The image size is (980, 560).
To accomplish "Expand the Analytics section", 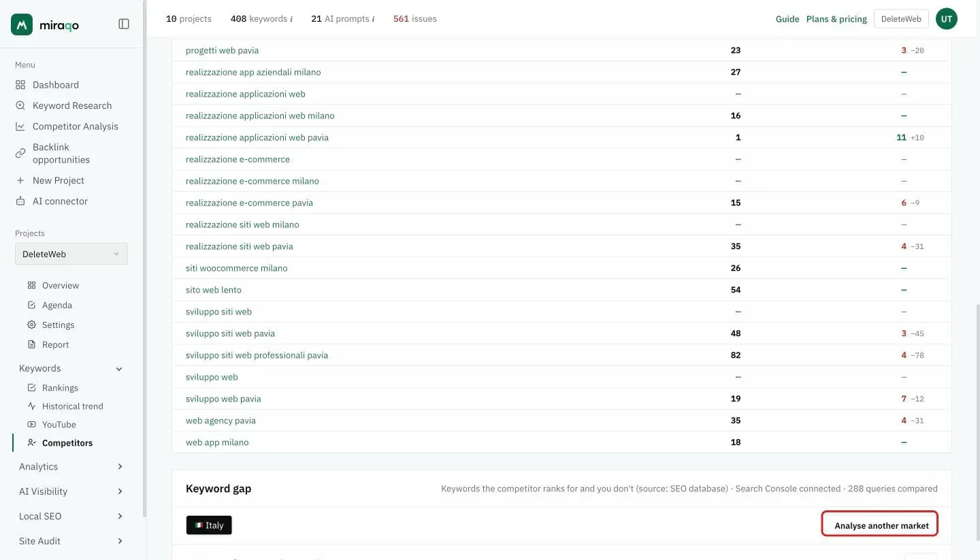I will tap(120, 467).
